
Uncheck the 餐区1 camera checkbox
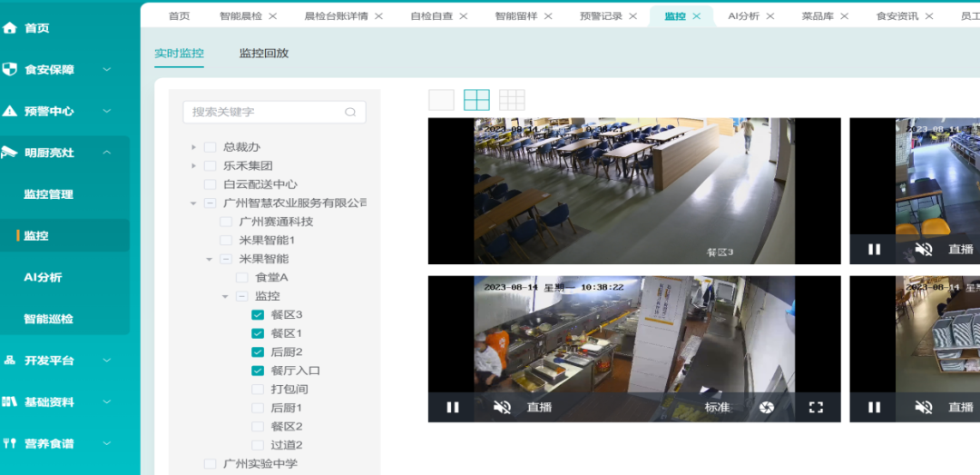tap(258, 333)
